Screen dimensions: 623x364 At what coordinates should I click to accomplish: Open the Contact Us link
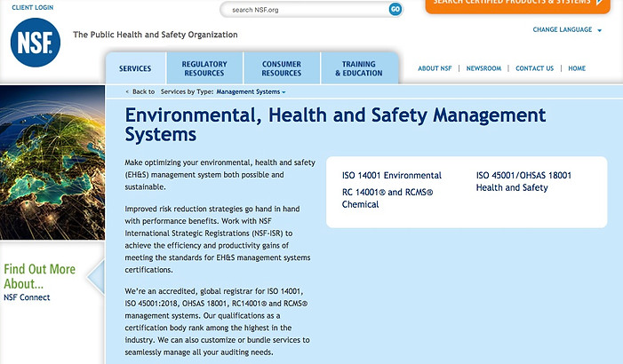pyautogui.click(x=534, y=68)
